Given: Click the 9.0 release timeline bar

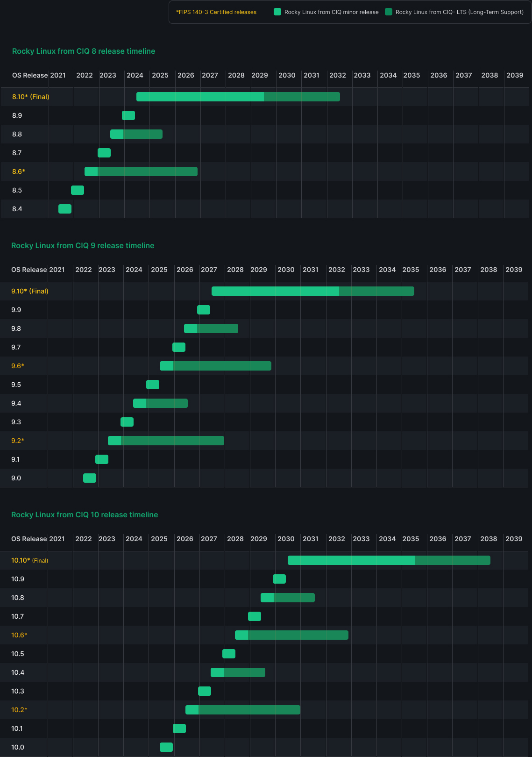Looking at the screenshot, I should pyautogui.click(x=90, y=478).
